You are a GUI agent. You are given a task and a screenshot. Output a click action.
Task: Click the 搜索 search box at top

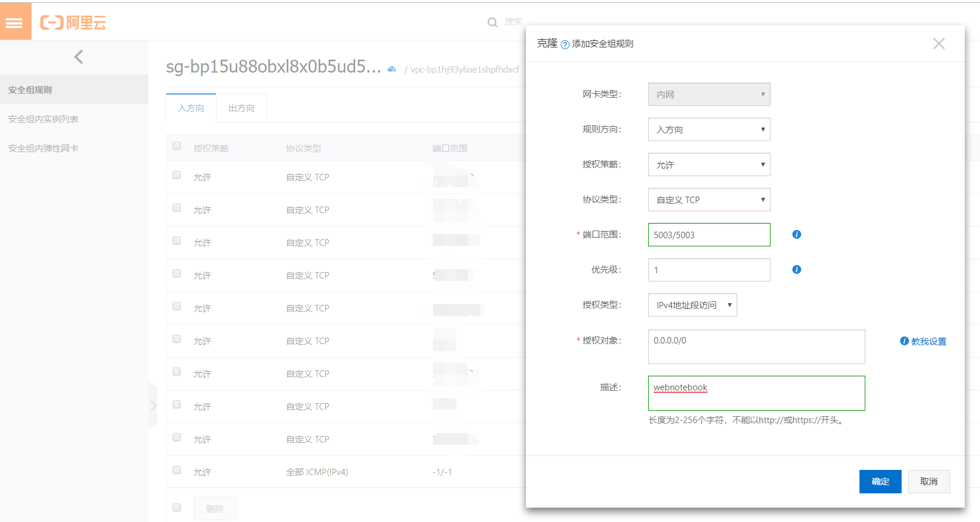point(514,22)
